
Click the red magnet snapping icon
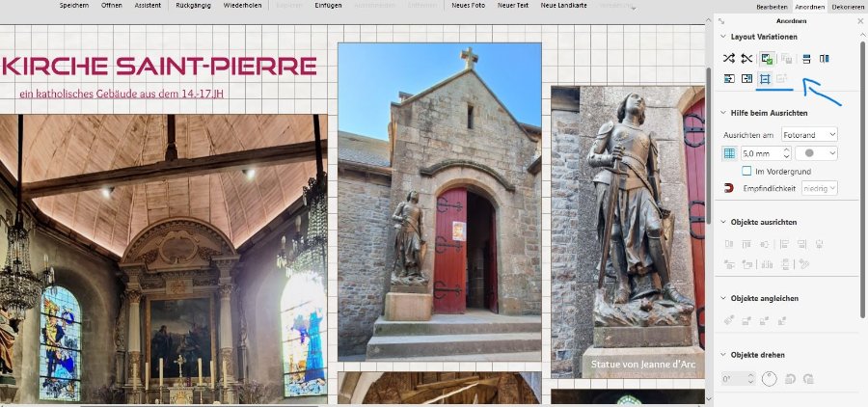tap(729, 188)
